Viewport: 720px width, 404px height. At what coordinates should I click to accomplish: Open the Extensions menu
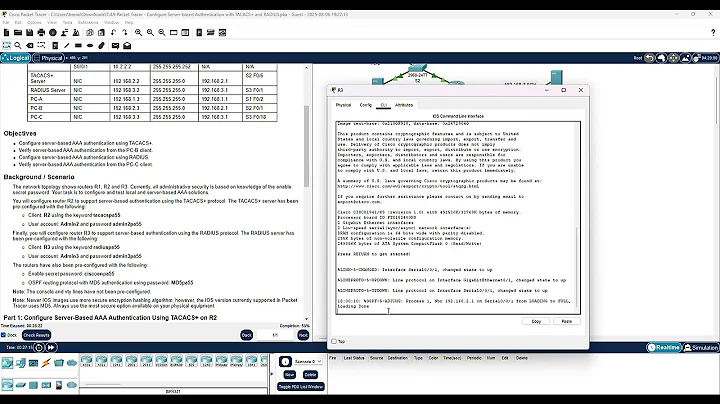pyautogui.click(x=88, y=22)
